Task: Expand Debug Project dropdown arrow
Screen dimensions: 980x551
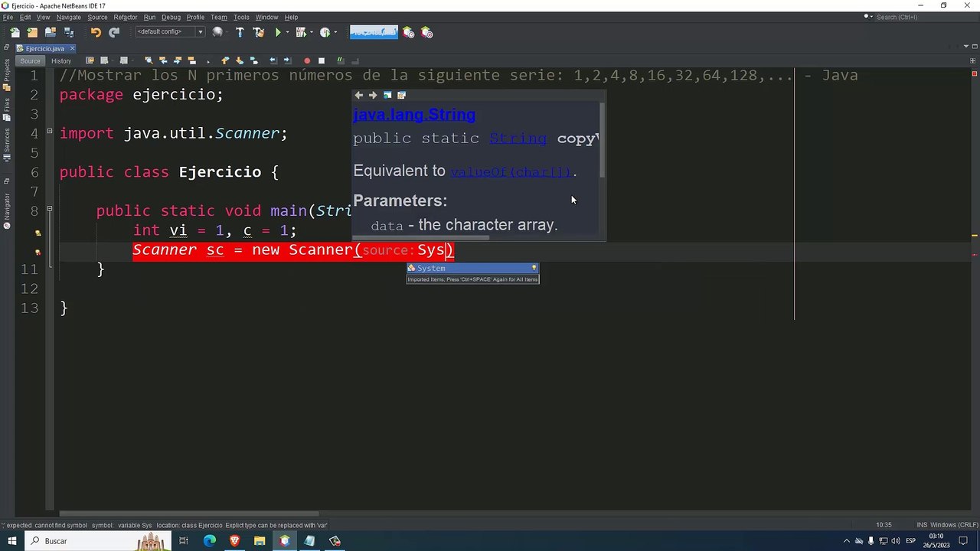Action: pos(312,32)
